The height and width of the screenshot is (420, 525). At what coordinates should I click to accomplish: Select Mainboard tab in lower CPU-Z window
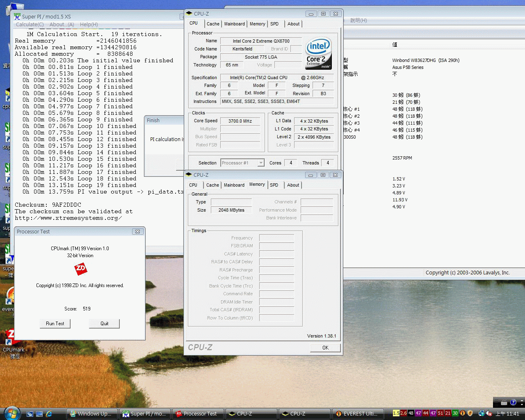tap(234, 185)
